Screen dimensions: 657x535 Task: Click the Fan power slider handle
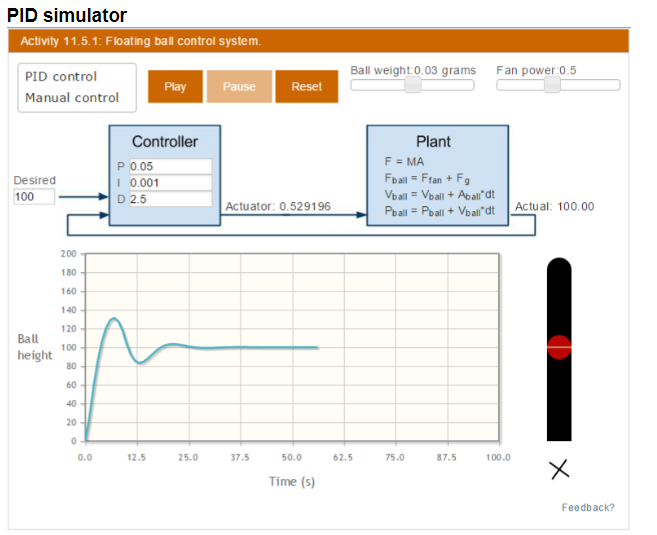(551, 86)
